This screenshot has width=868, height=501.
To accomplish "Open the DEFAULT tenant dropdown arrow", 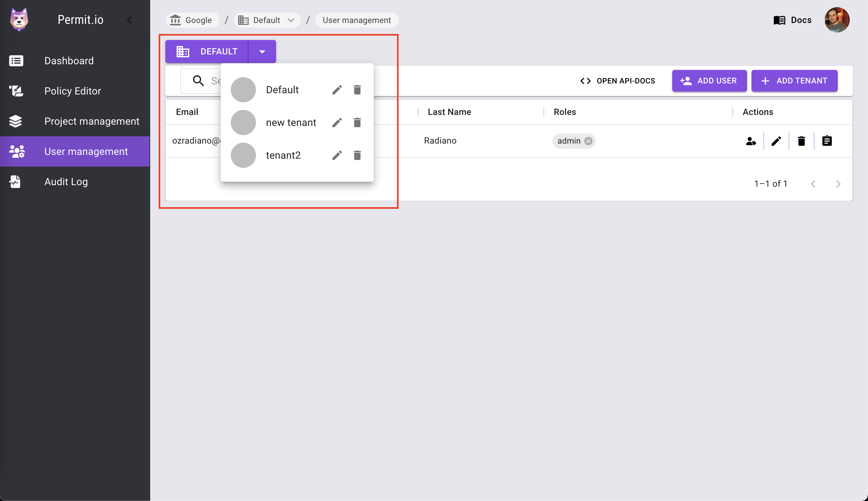I will coord(262,51).
